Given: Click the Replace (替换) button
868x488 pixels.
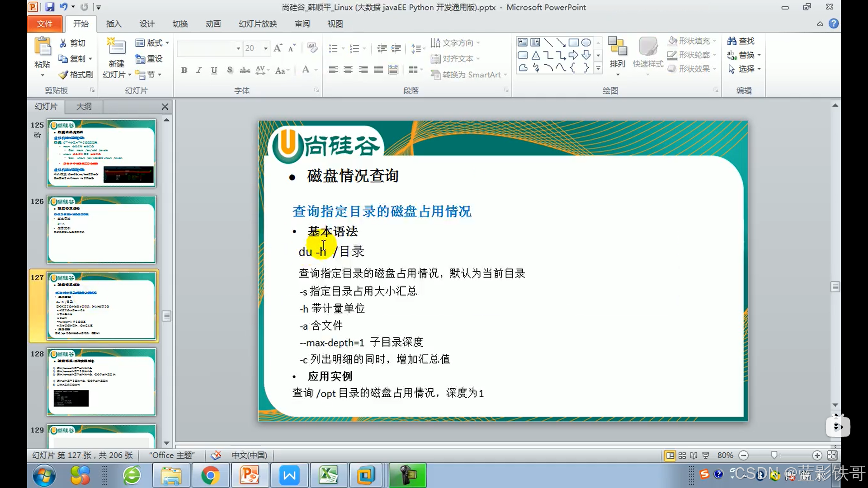Looking at the screenshot, I should (744, 55).
